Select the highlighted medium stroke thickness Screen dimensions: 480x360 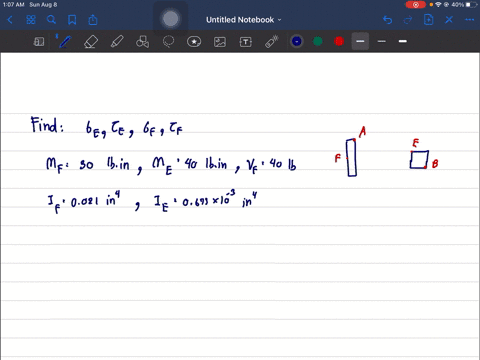coord(360,41)
